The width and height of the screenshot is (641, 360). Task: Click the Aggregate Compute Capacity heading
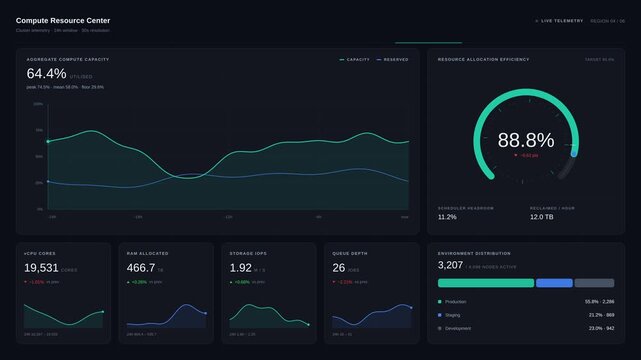click(68, 60)
